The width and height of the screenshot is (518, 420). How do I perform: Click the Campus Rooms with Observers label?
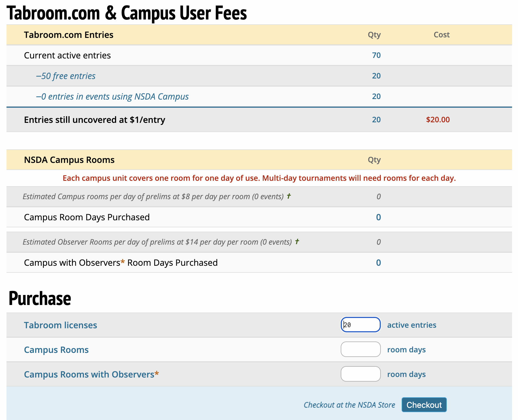tap(89, 374)
